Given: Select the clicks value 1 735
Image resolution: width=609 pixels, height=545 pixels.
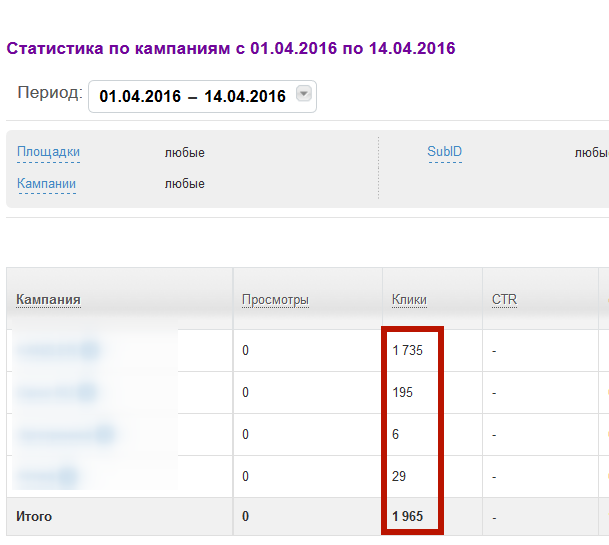Looking at the screenshot, I should click(x=407, y=350).
